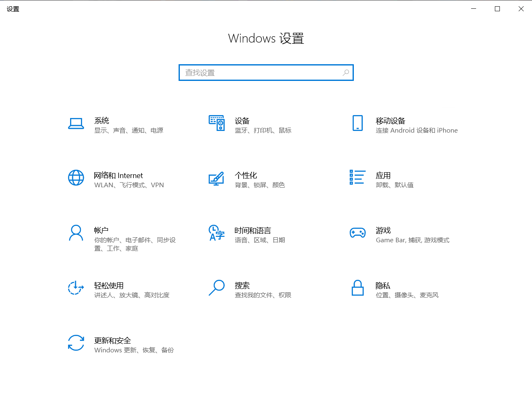Open the 应用 settings title
The image size is (532, 417).
383,175
